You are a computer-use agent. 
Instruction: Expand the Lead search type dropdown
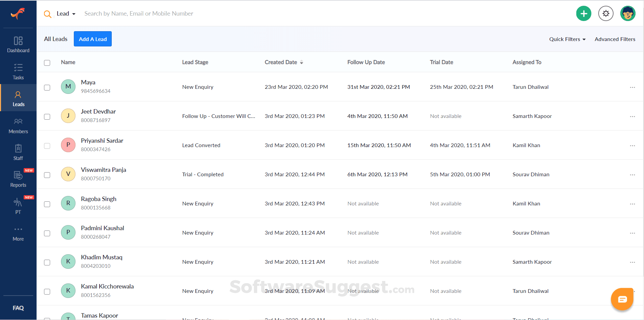66,14
